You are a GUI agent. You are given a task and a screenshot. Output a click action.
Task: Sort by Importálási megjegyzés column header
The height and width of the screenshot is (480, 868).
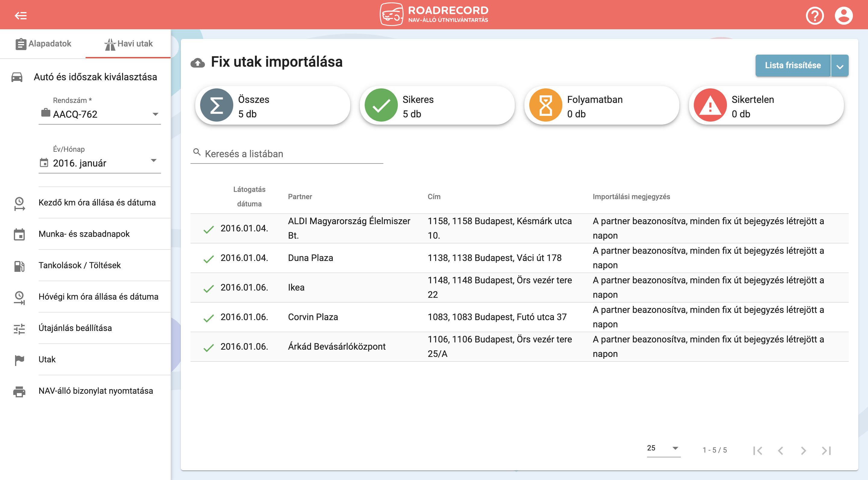point(631,197)
